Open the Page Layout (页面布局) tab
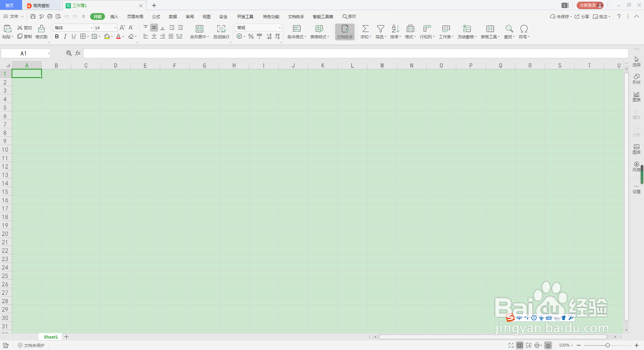Image resolution: width=644 pixels, height=350 pixels. (x=135, y=16)
